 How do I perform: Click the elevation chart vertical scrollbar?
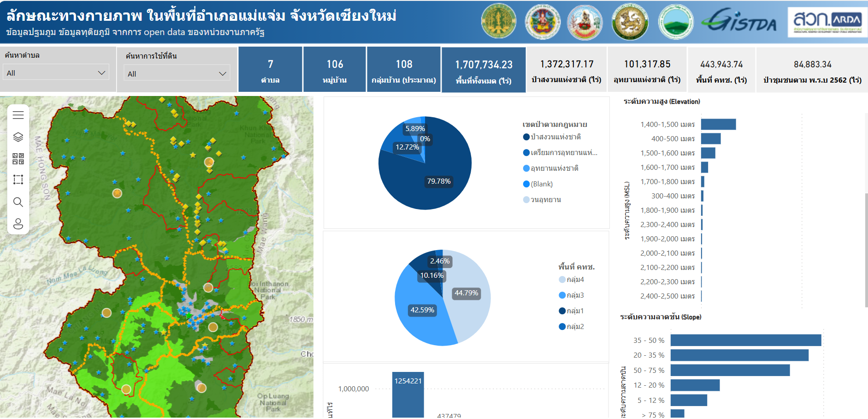tap(866, 250)
